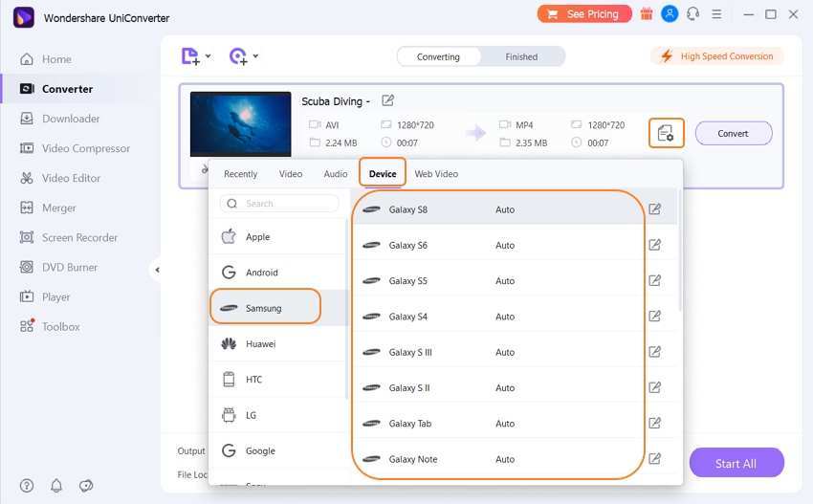Toggle High Speed Conversion

717,56
